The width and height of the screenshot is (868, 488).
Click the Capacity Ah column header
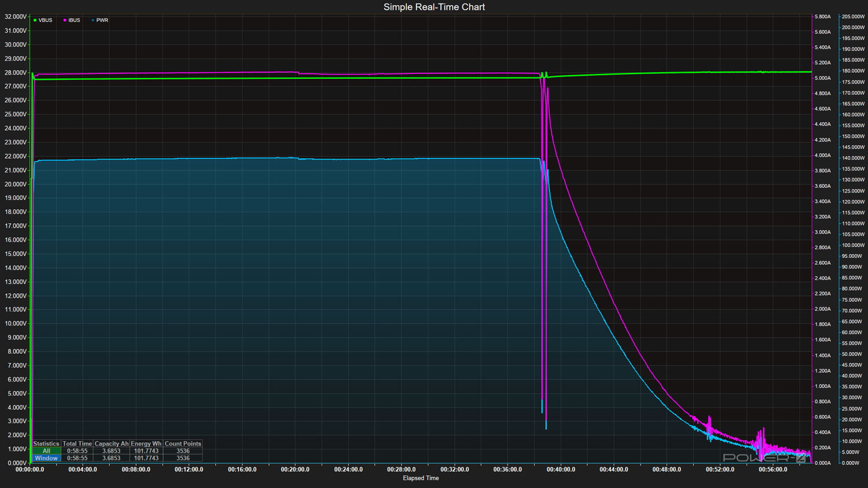coord(112,443)
